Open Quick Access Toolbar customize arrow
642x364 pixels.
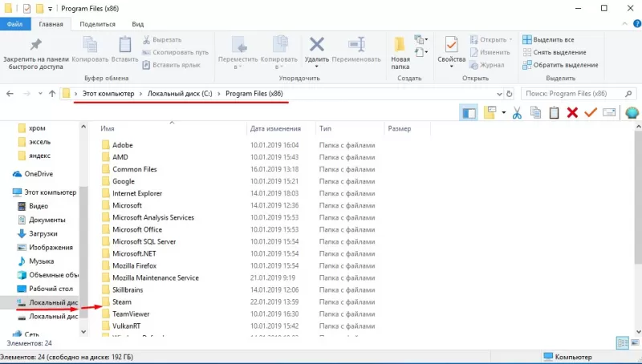click(x=50, y=9)
